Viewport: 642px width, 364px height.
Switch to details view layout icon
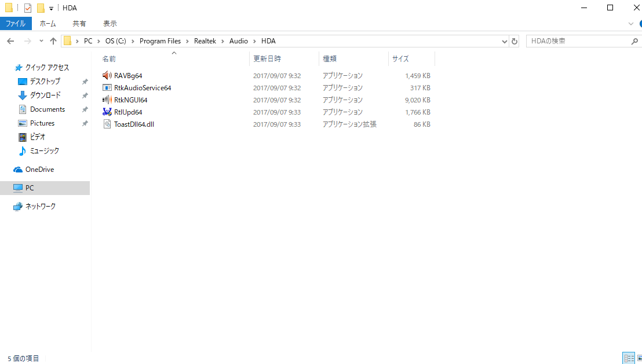629,358
